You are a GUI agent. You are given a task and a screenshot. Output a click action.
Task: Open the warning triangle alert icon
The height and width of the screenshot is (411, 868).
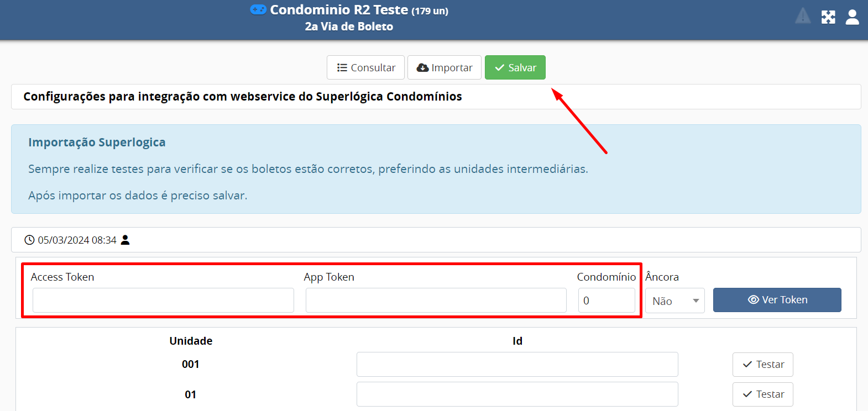point(803,16)
